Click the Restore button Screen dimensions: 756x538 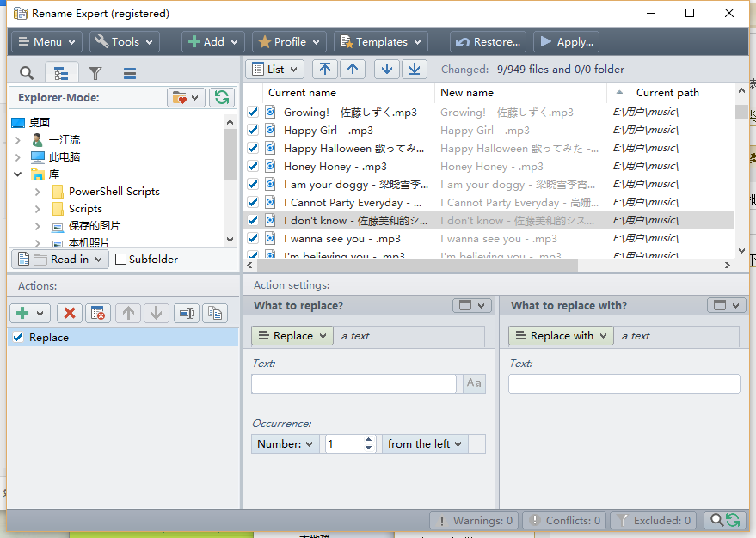(x=488, y=41)
